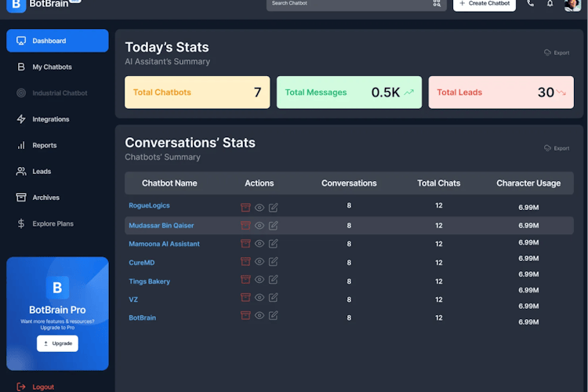Click the edit icon for Mudassar Bin Qaiser
Screen dimensions: 588x392
pos(274,226)
